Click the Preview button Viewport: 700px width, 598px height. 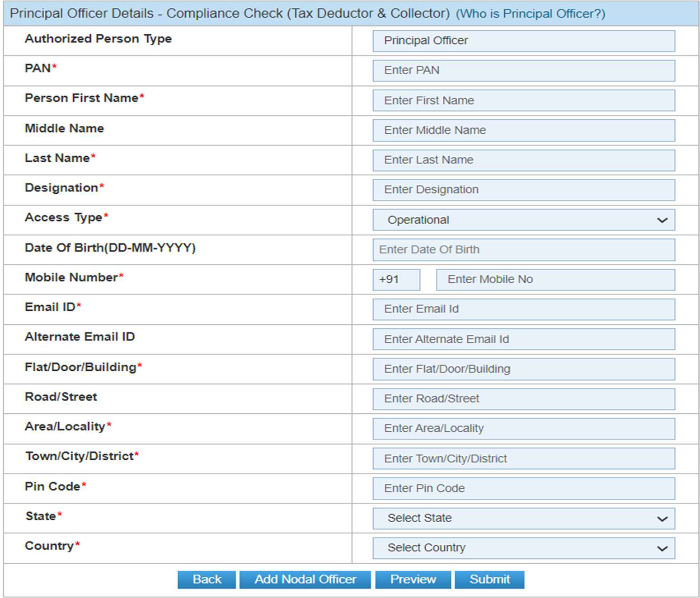(x=413, y=579)
